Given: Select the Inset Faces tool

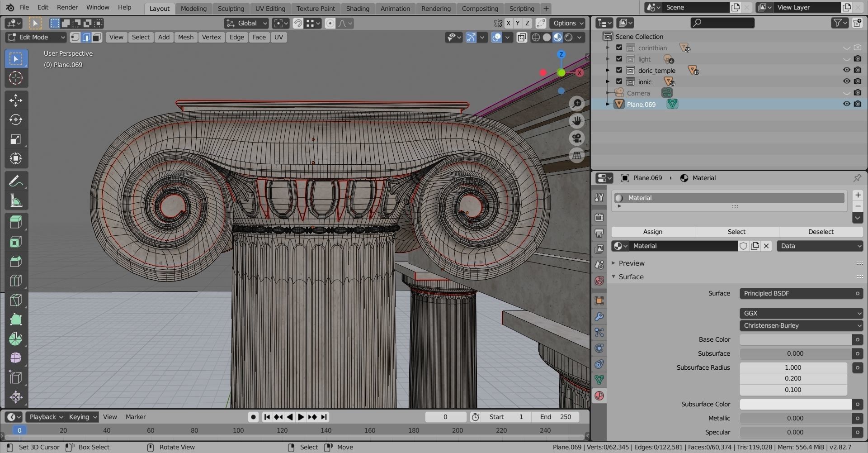Looking at the screenshot, I should pos(16,242).
